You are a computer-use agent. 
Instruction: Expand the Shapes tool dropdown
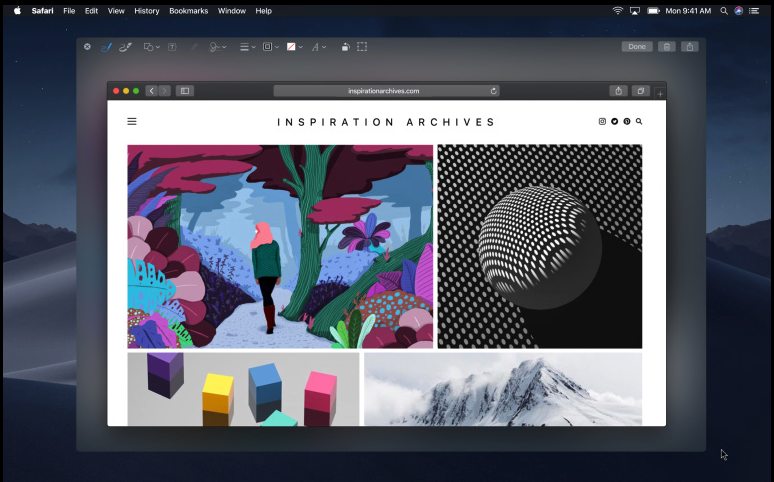click(152, 47)
